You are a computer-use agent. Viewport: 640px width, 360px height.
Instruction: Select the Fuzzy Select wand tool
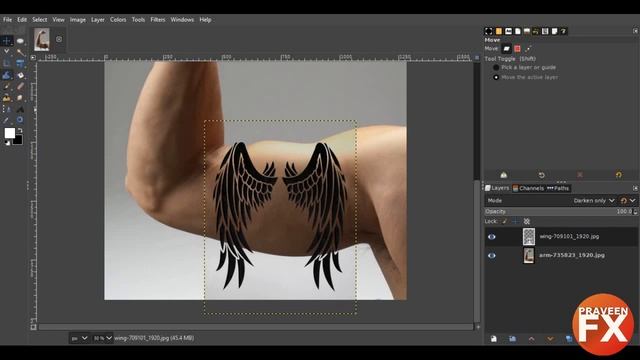[20, 52]
